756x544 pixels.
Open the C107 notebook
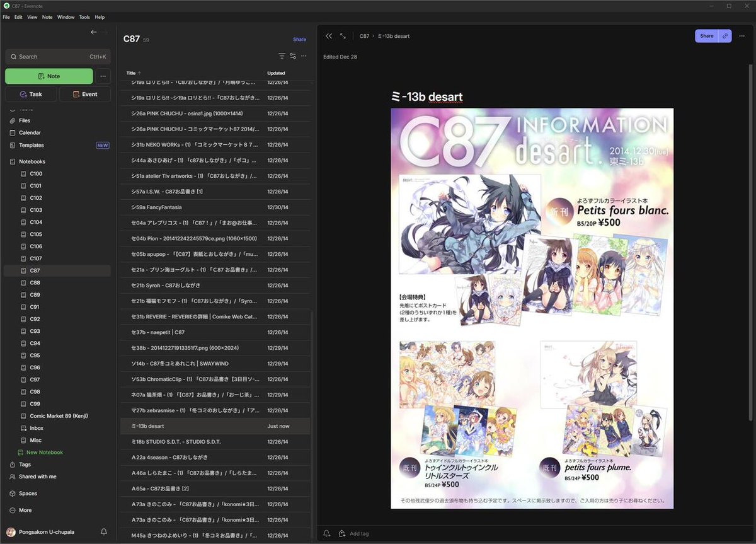(x=36, y=258)
